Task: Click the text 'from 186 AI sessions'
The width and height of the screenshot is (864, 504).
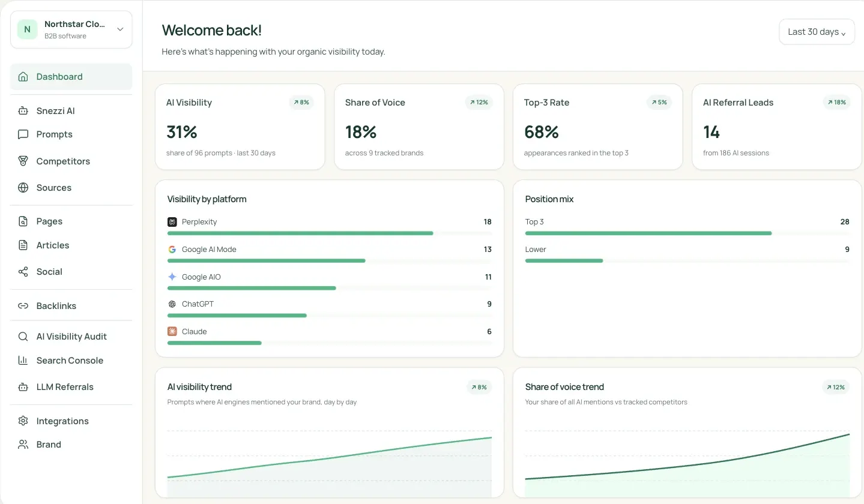Action: tap(736, 153)
